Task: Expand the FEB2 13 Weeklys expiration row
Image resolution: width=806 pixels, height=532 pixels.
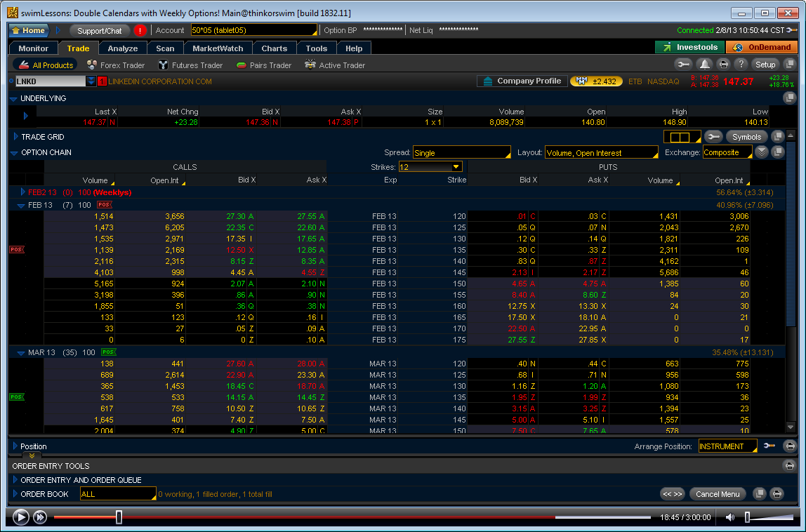Action: click(22, 192)
